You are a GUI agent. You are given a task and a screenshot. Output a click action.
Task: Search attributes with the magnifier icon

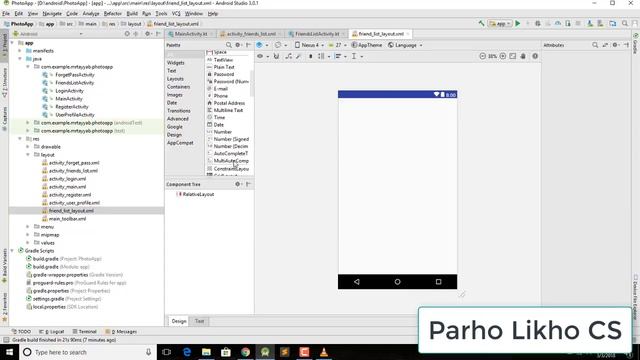(595, 45)
